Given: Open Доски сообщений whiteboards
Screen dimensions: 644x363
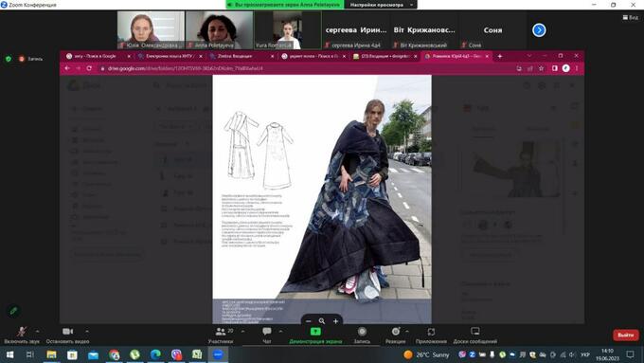Looking at the screenshot, I should [475, 336].
